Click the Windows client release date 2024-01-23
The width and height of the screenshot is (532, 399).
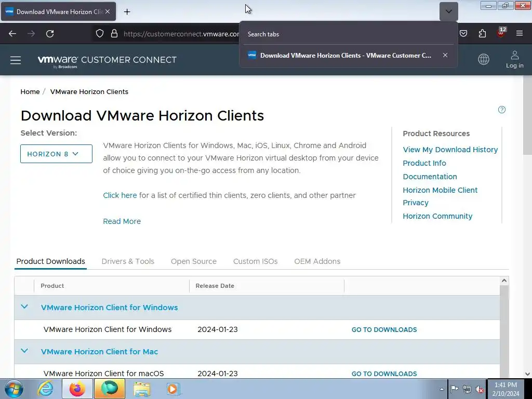tap(218, 329)
